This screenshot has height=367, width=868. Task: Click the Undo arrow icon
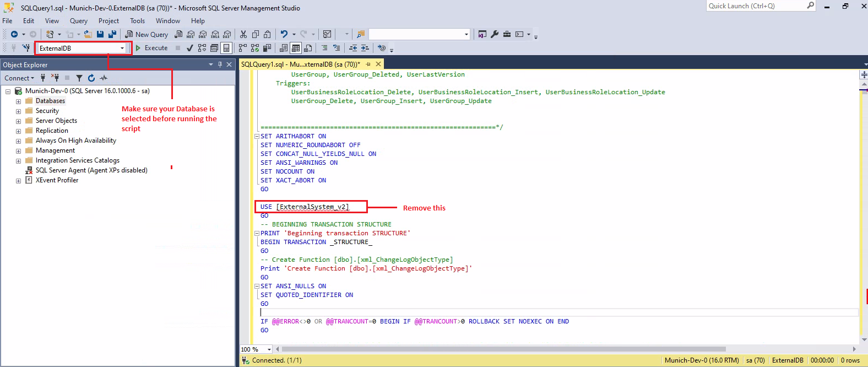coord(284,34)
